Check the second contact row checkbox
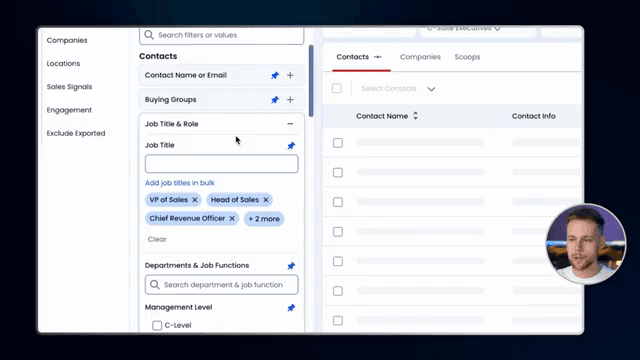Image resolution: width=640 pixels, height=360 pixels. (338, 173)
